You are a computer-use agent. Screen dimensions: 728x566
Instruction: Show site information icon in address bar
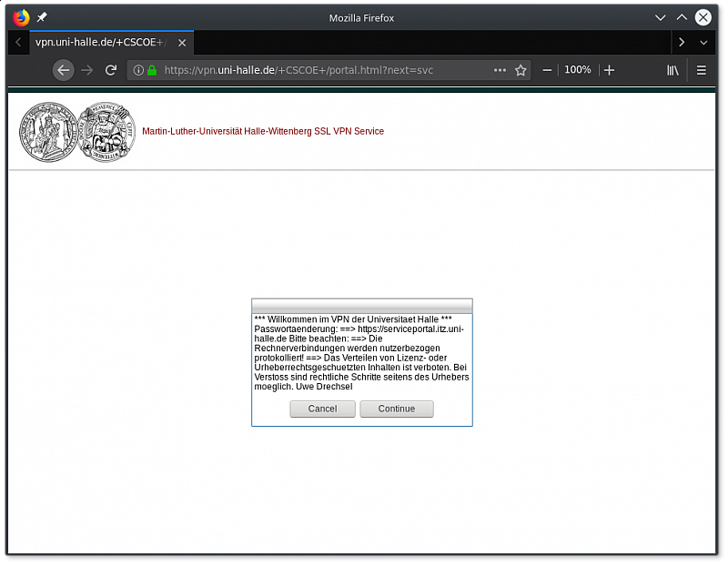(x=138, y=70)
